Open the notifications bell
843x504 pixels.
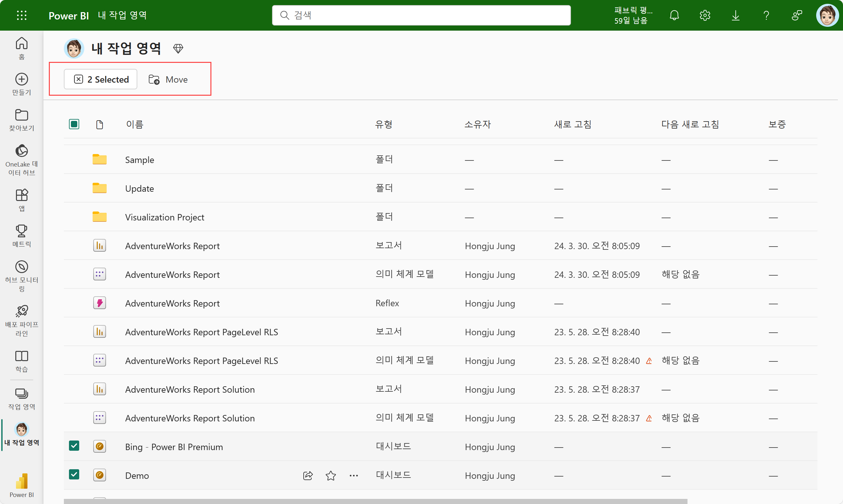click(x=674, y=15)
